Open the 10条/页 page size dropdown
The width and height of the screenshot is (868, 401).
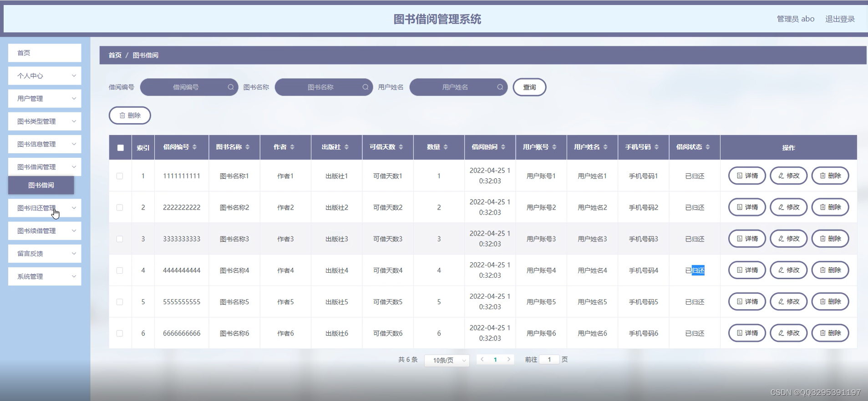[447, 360]
